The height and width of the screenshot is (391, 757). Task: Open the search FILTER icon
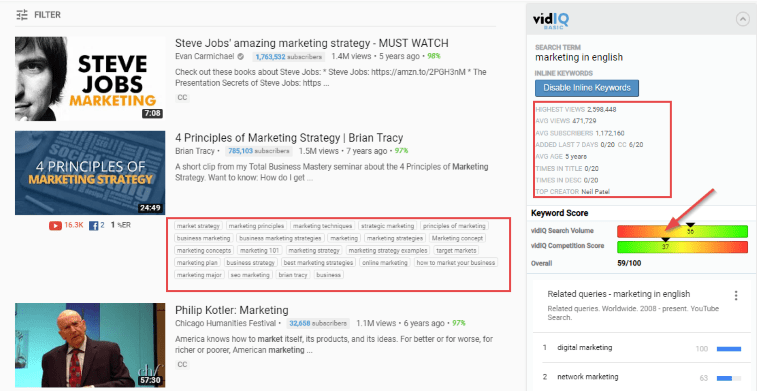(x=22, y=15)
